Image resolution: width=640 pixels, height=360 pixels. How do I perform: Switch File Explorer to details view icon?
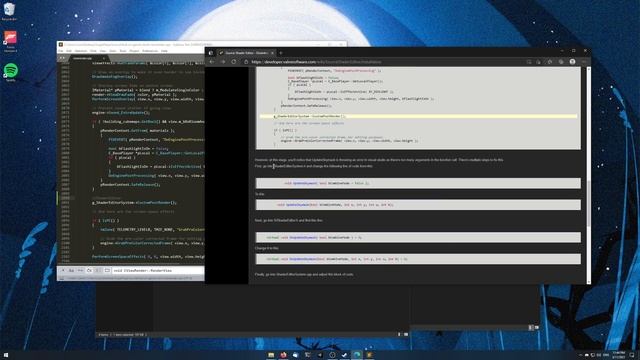pyautogui.click(x=531, y=327)
